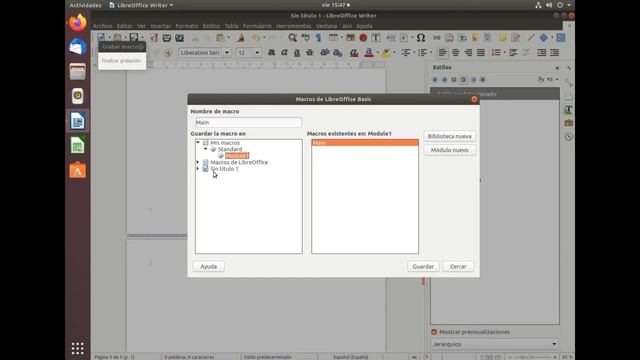This screenshot has width=640, height=360.
Task: Click the Guardar button in macro dialog
Action: (x=423, y=267)
